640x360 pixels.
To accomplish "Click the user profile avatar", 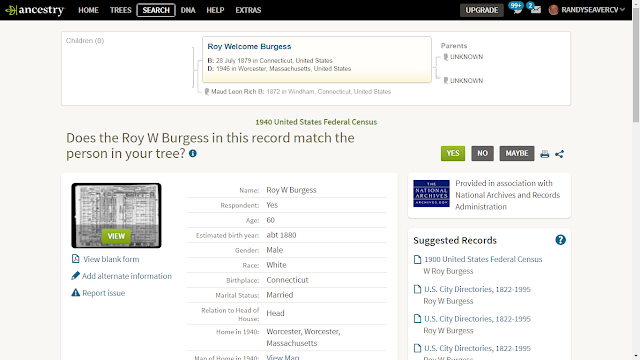I will (x=553, y=10).
